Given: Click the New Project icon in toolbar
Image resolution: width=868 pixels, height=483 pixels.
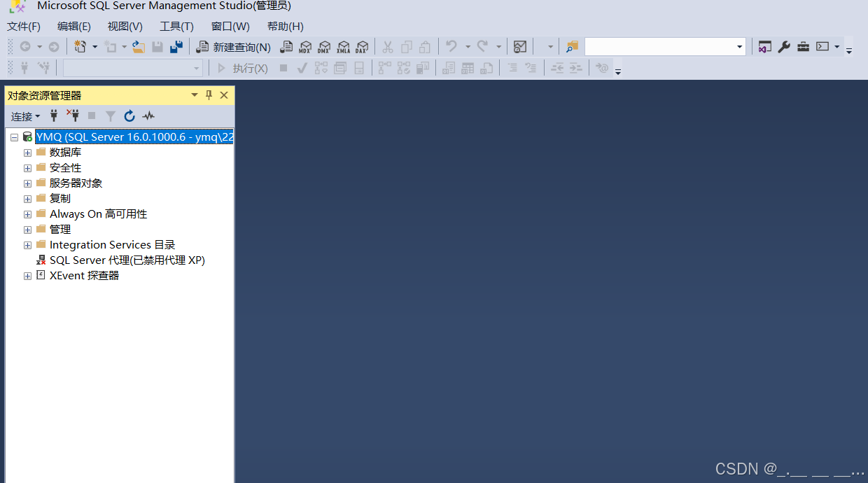Looking at the screenshot, I should pyautogui.click(x=80, y=47).
